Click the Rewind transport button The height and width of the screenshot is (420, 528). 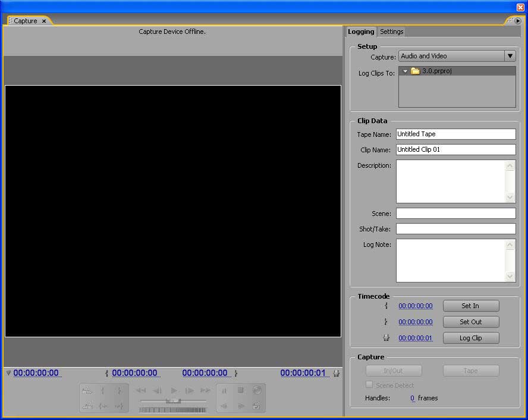(x=141, y=390)
